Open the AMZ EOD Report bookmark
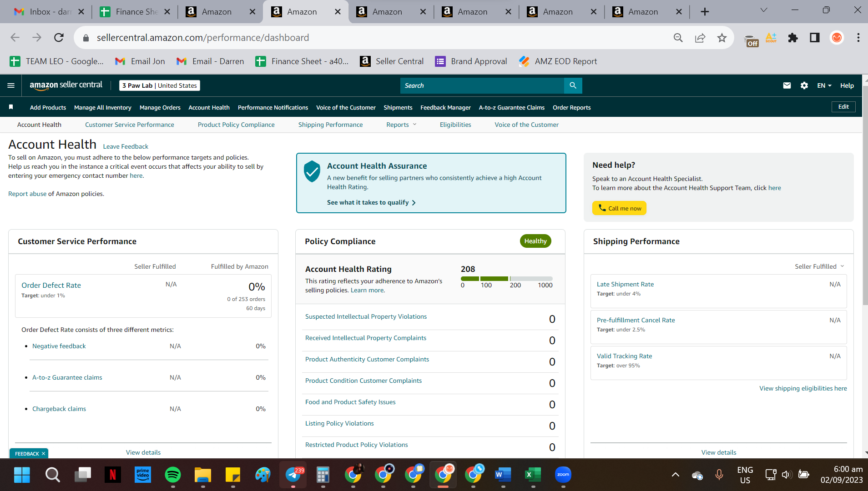The image size is (868, 491). 558,61
